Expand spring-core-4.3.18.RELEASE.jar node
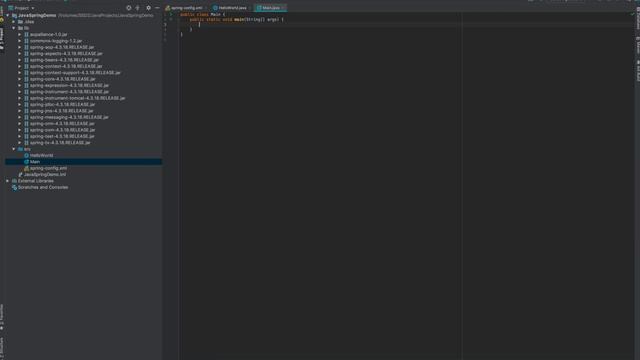Image resolution: width=640 pixels, height=360 pixels. [19, 79]
